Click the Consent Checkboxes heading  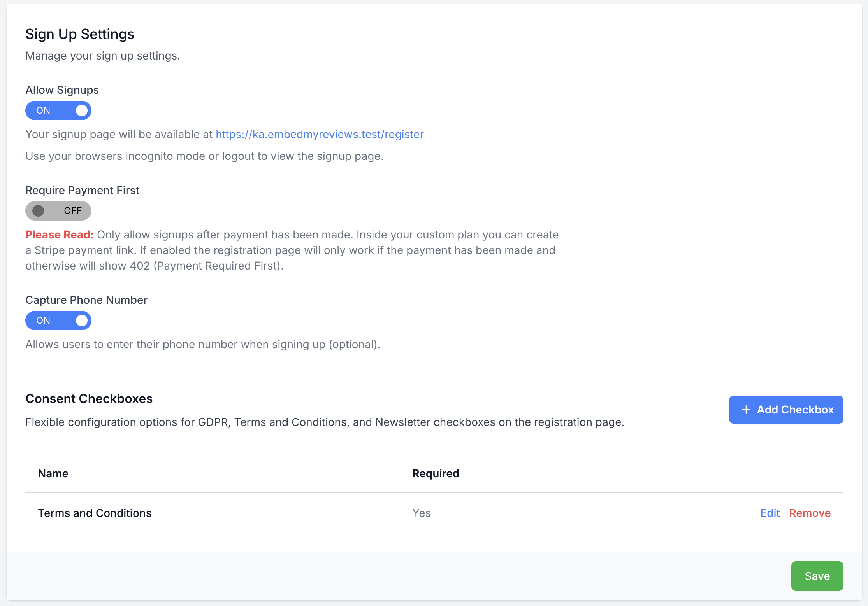[x=89, y=399]
